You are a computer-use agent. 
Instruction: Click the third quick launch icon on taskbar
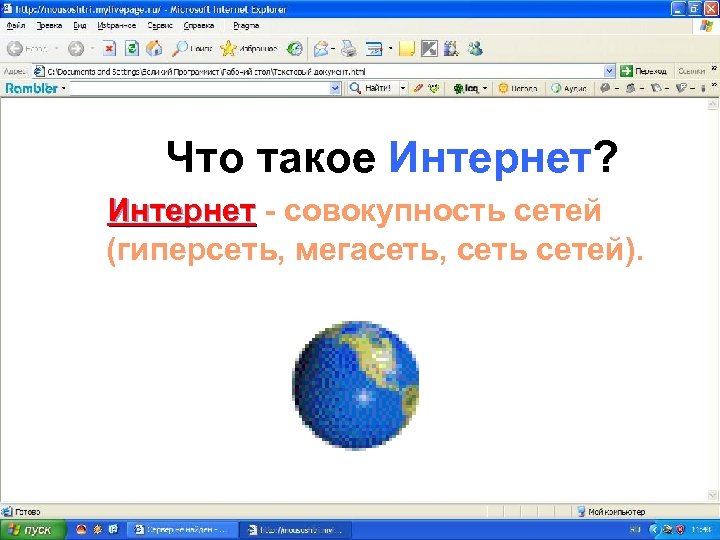[113, 529]
